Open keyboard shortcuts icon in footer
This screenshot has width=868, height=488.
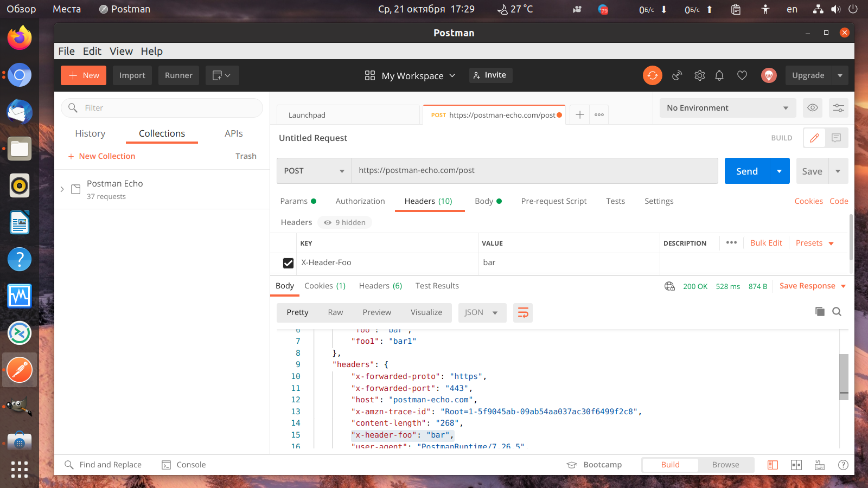820,465
